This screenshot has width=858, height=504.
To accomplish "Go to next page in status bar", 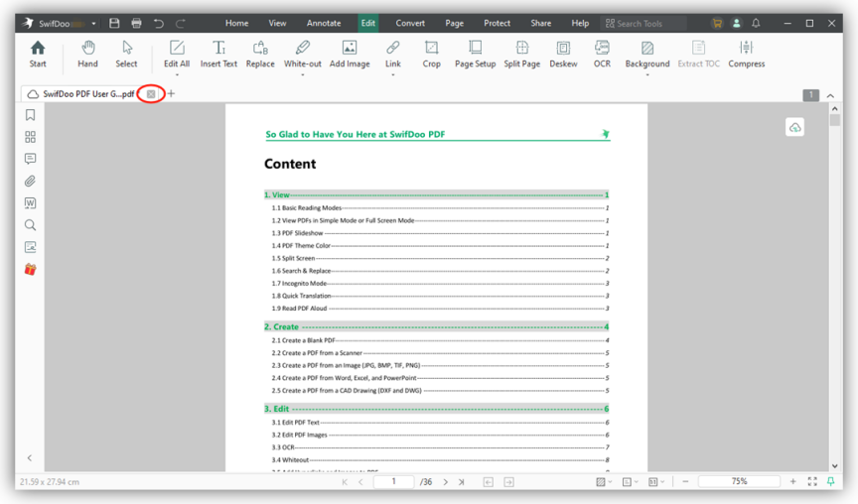I will pos(446,482).
